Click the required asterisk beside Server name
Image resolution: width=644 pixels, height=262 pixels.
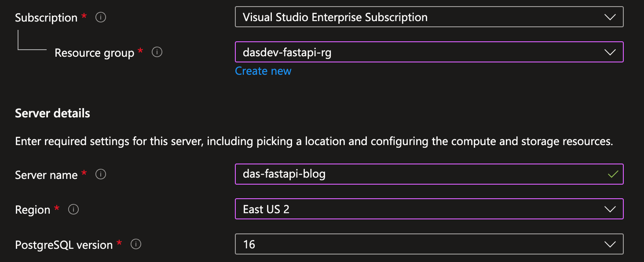[x=84, y=173]
